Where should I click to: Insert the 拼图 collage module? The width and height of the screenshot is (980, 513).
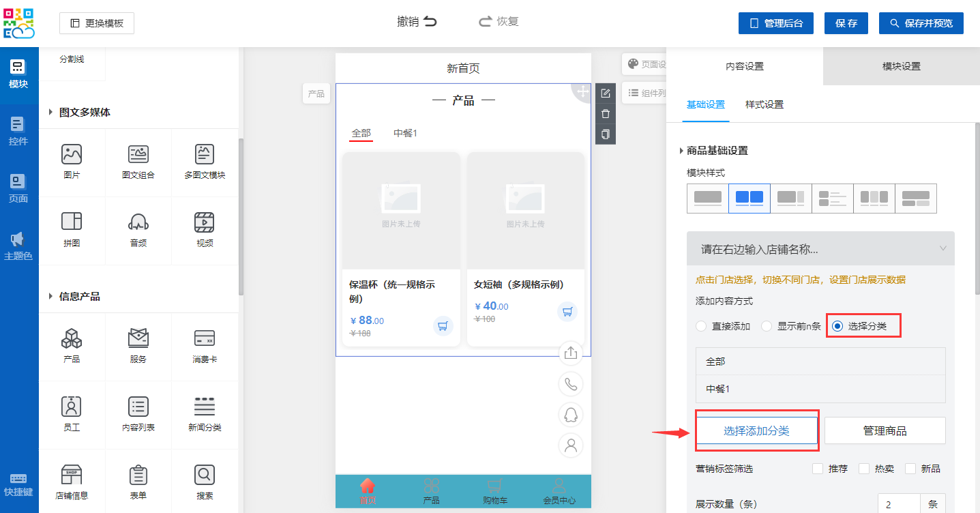pos(72,229)
